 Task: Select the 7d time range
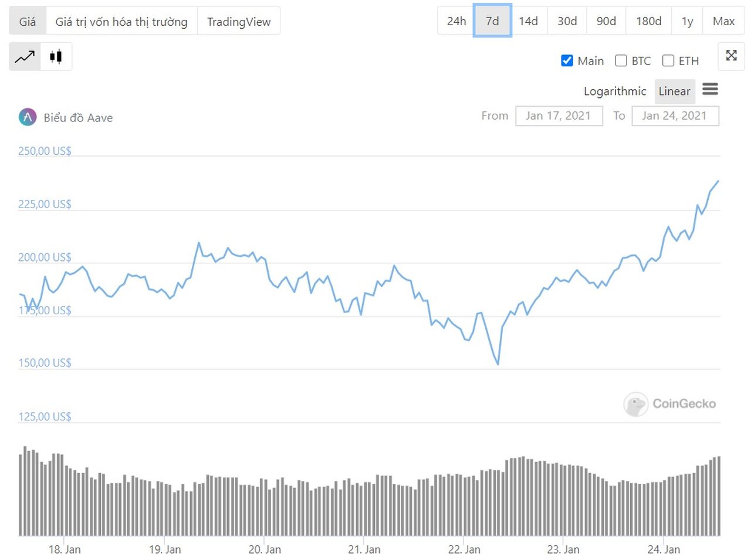[x=492, y=21]
